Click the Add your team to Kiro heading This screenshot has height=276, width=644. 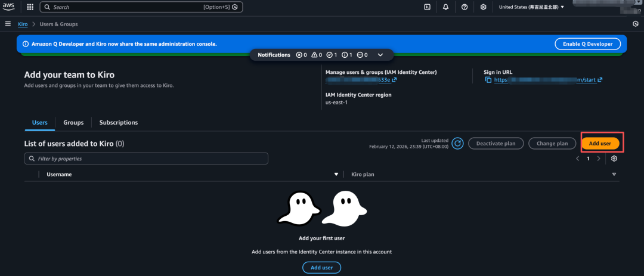click(69, 75)
